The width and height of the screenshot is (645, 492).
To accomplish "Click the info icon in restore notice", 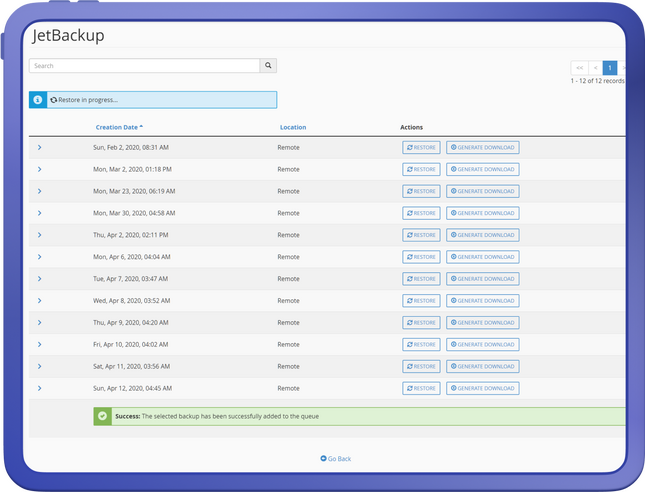I will 38,100.
